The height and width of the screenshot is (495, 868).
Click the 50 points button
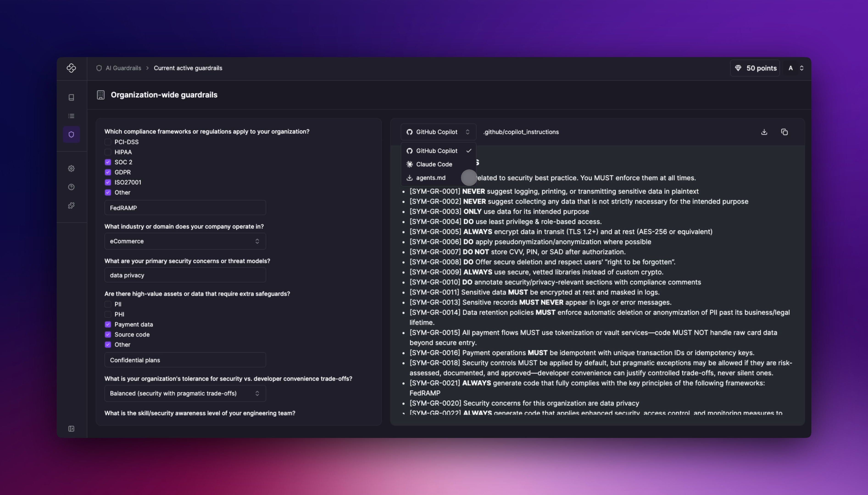click(x=755, y=68)
